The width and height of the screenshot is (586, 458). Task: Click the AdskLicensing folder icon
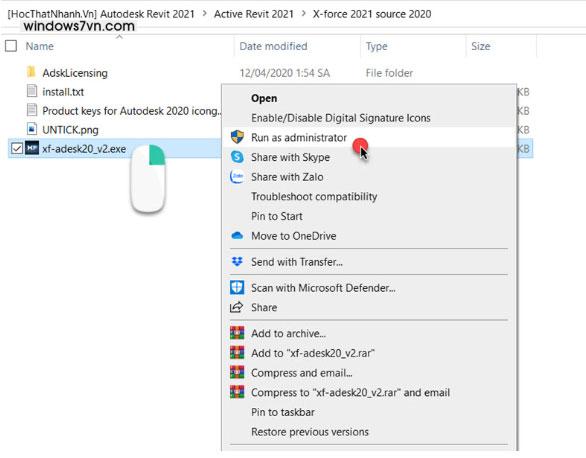31,72
